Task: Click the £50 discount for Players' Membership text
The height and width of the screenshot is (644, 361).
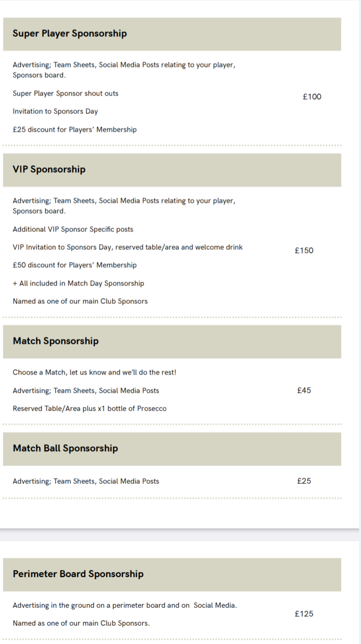Action: coord(75,265)
